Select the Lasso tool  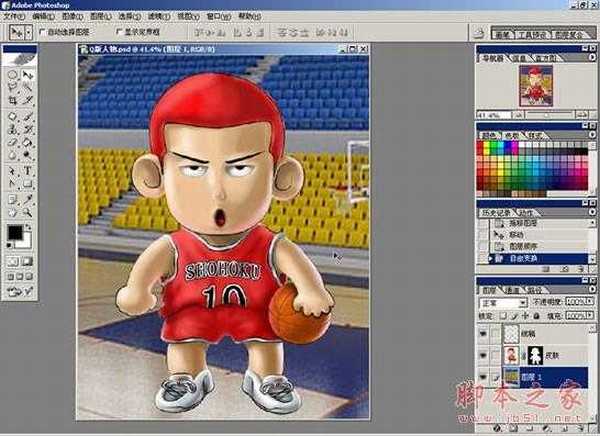pyautogui.click(x=11, y=88)
